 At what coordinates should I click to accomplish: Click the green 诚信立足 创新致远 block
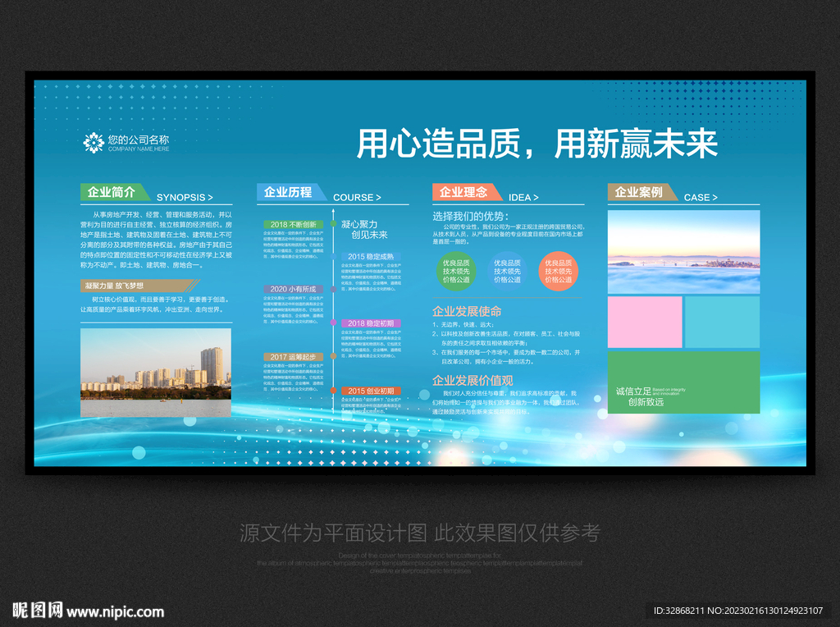(x=683, y=382)
